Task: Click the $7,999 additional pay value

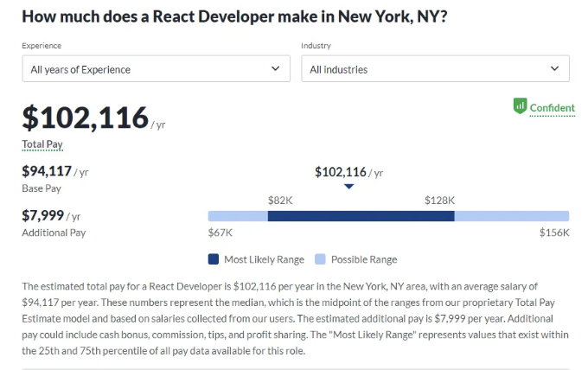Action: [42, 215]
